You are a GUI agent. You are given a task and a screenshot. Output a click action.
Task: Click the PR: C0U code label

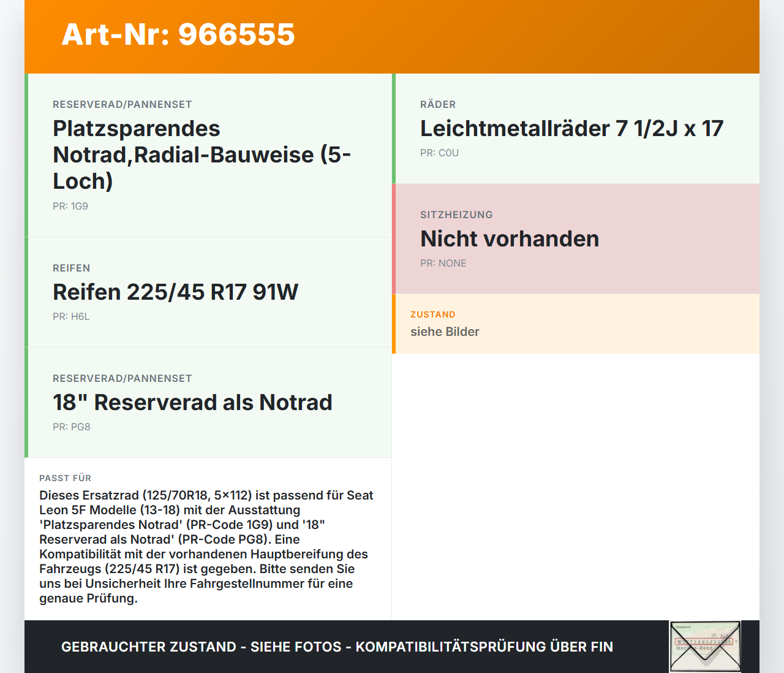pos(439,153)
